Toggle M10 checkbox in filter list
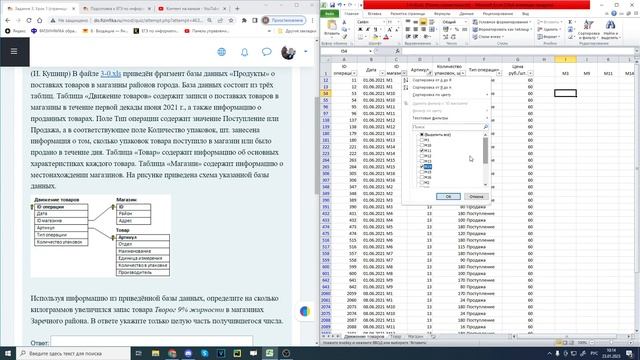Screen dimensions: 640x360 [422, 145]
